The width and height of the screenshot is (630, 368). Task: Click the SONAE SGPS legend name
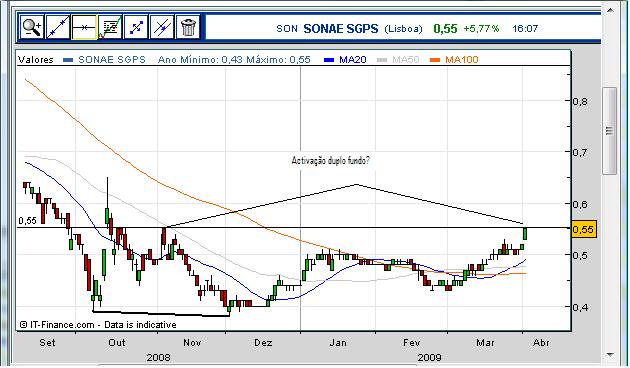[112, 60]
